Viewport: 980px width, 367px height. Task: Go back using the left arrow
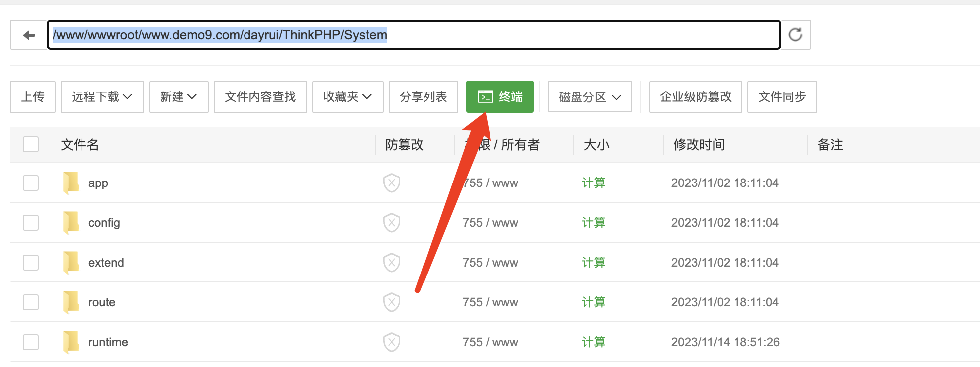(29, 35)
